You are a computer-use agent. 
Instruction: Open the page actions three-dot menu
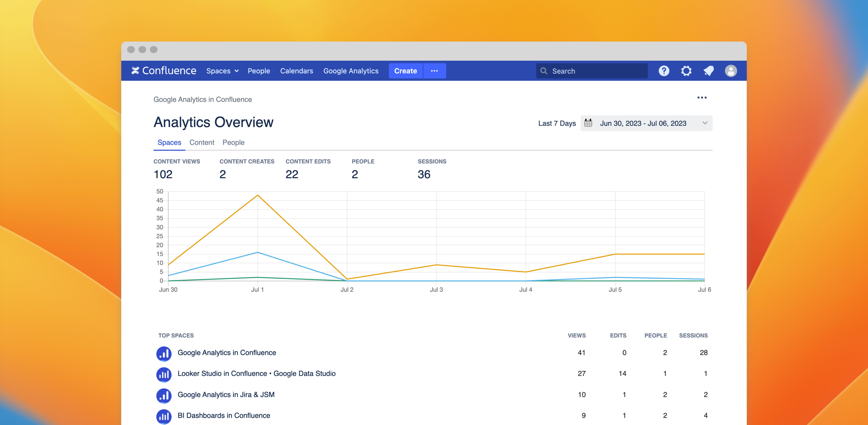pyautogui.click(x=702, y=98)
